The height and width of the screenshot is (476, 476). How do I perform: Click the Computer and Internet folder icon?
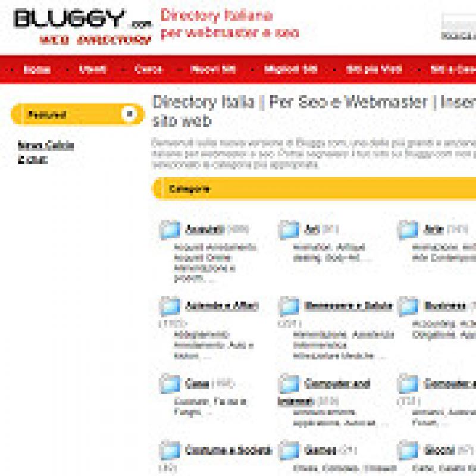[x=289, y=384]
